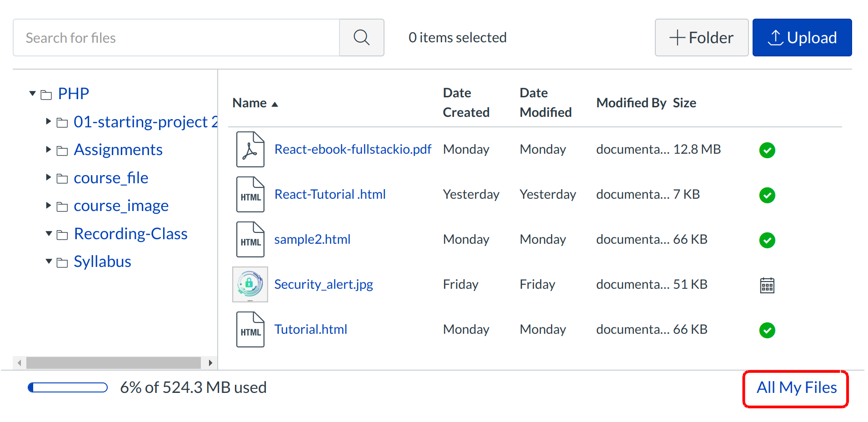This screenshot has height=422, width=868.
Task: Expand the course_file folder
Action: click(x=48, y=177)
